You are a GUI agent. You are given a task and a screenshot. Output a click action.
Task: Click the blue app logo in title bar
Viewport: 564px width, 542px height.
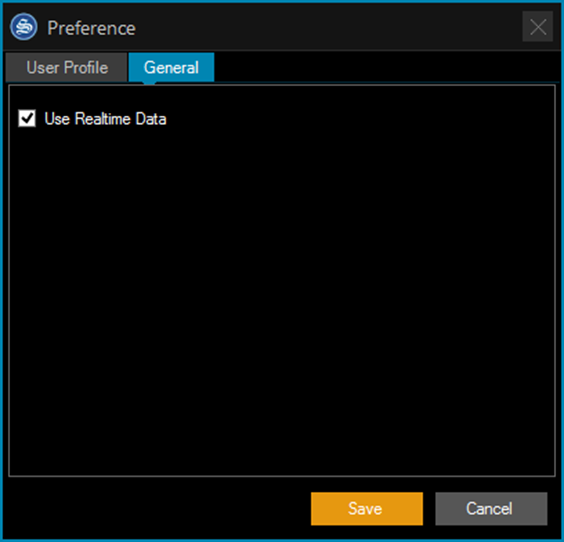coord(24,27)
